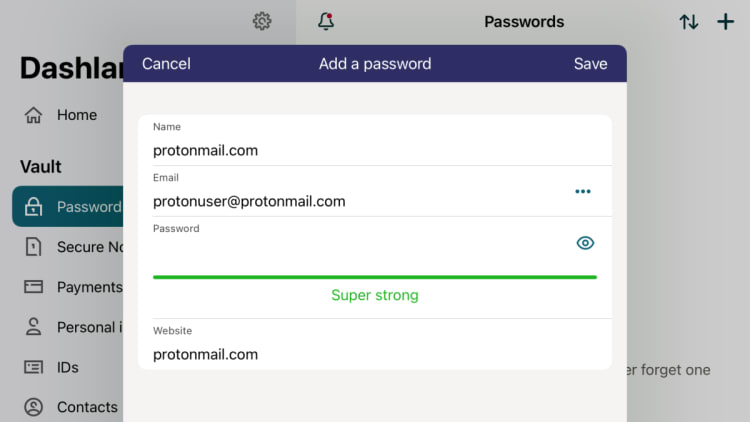Click the Secure Notes document icon
Screen dimensions: 750x422
point(33,247)
